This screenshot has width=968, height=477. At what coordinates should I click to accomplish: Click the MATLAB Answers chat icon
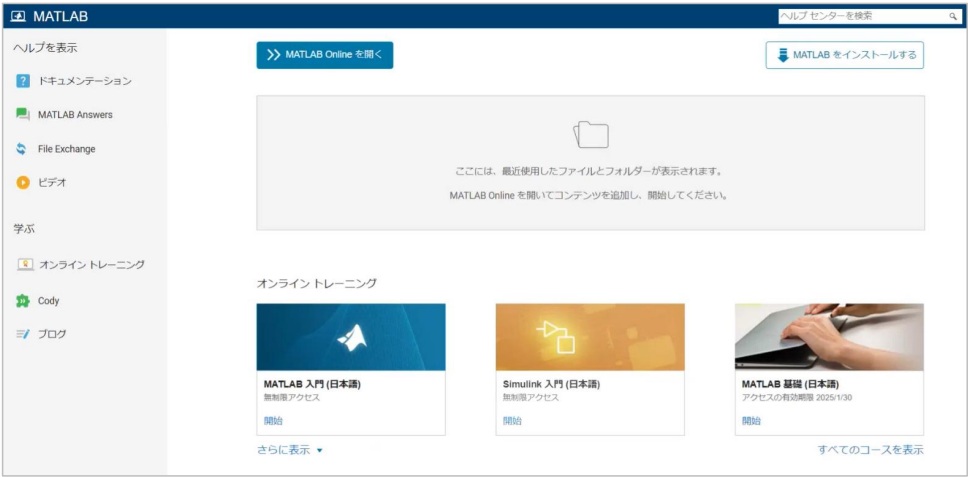click(x=23, y=115)
